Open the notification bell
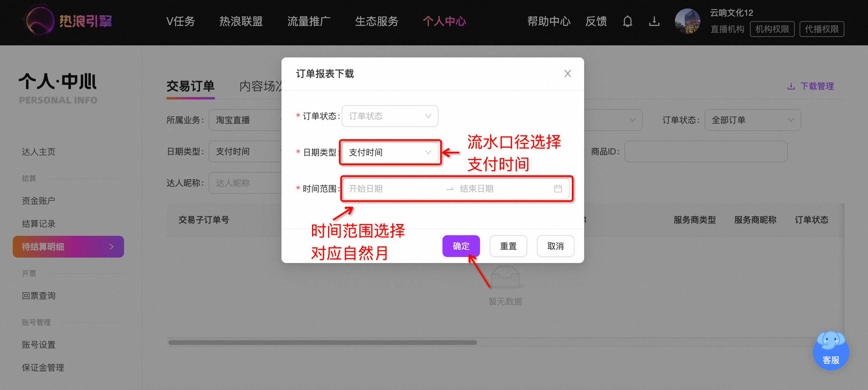This screenshot has width=868, height=390. [x=627, y=21]
